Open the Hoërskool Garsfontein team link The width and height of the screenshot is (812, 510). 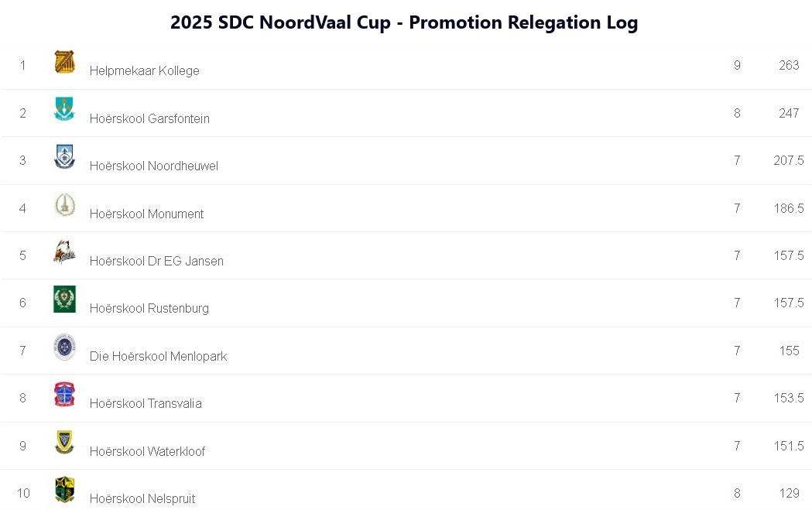(x=149, y=118)
